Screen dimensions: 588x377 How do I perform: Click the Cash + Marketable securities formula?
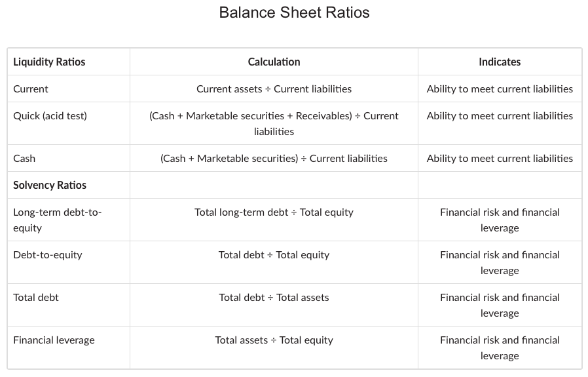coord(274,158)
